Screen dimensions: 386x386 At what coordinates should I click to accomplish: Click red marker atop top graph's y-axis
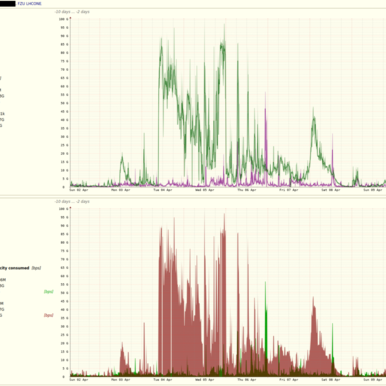click(x=70, y=18)
